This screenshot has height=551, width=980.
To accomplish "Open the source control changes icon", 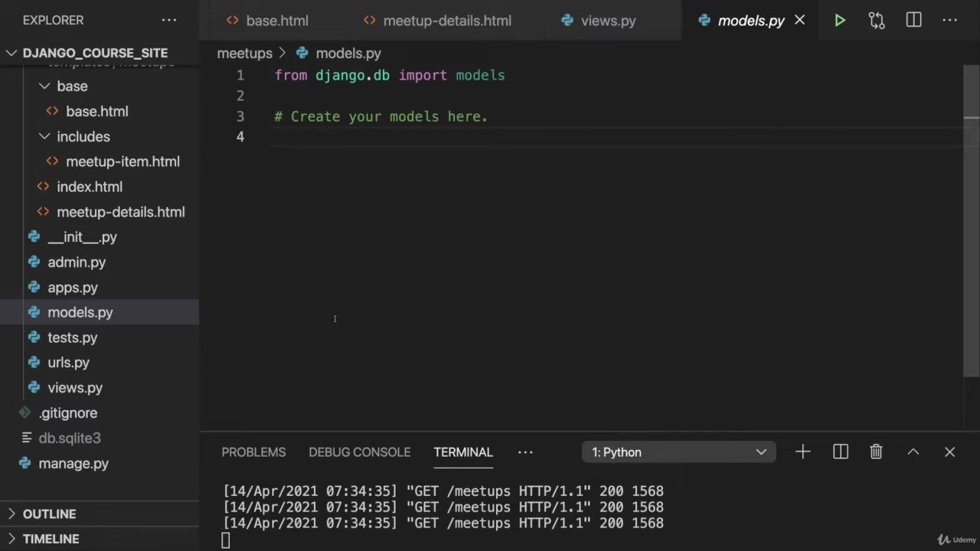I will tap(877, 21).
